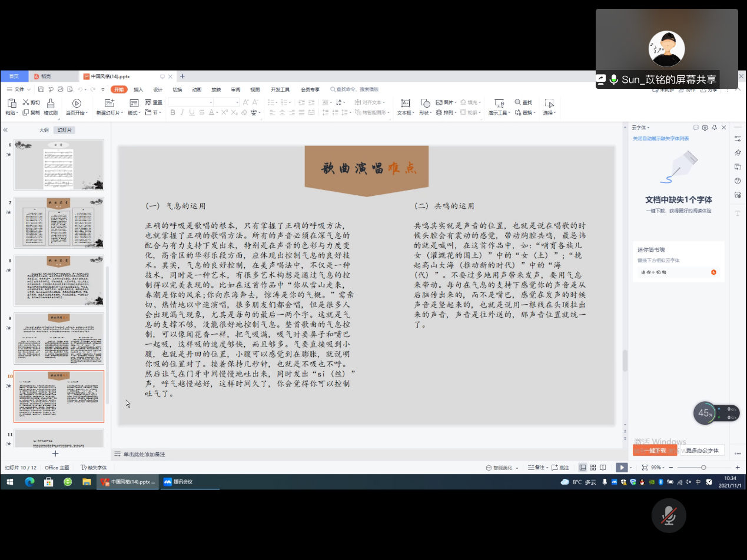
Task: Open the 动画 ribbon tab
Action: [197, 89]
